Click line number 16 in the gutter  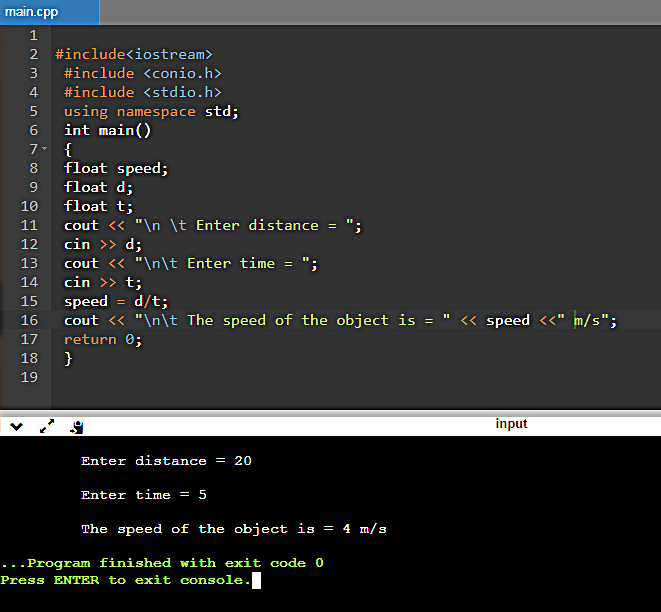(x=29, y=320)
